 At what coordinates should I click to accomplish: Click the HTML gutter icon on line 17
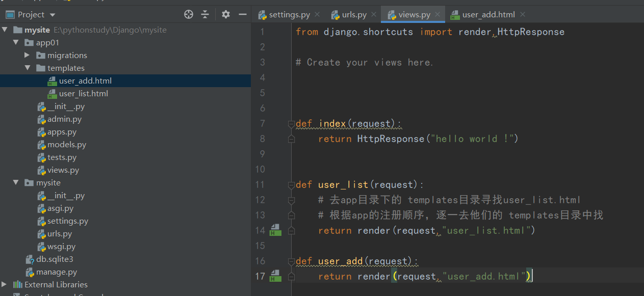point(275,276)
